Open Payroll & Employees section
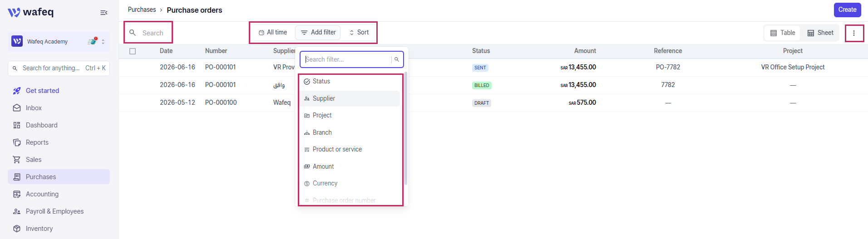 [x=59, y=211]
